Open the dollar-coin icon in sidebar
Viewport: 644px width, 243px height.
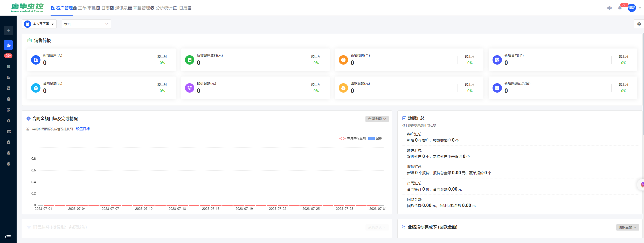coord(8,99)
